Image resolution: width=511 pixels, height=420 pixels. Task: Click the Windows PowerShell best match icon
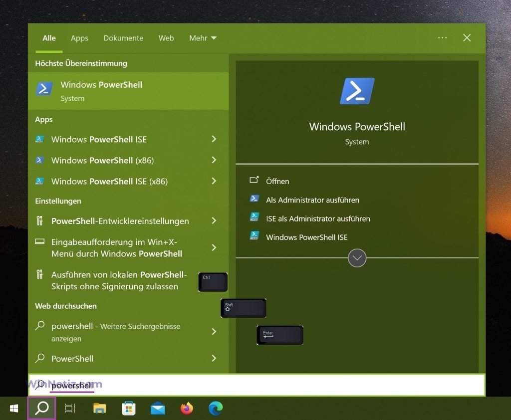click(44, 89)
